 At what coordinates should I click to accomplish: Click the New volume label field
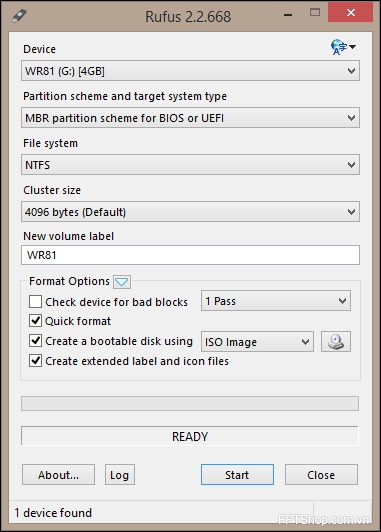190,255
